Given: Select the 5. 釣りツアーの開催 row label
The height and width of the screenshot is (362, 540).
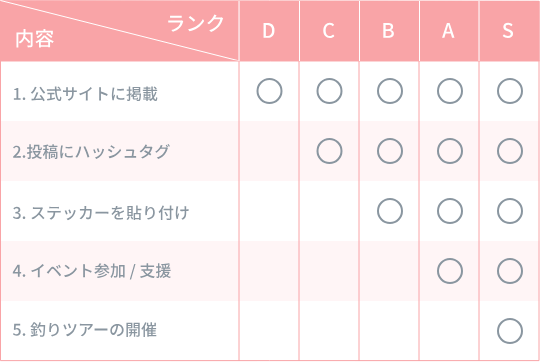Looking at the screenshot, I should (x=85, y=330).
